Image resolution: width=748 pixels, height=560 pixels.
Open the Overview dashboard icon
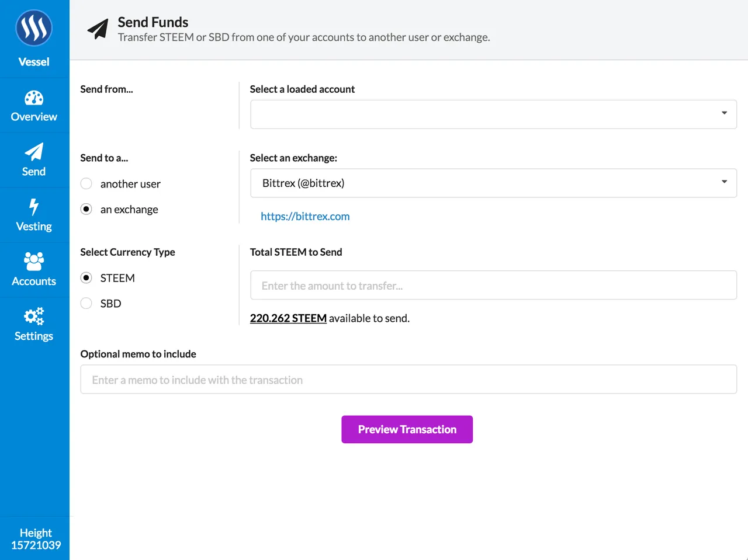click(x=34, y=98)
